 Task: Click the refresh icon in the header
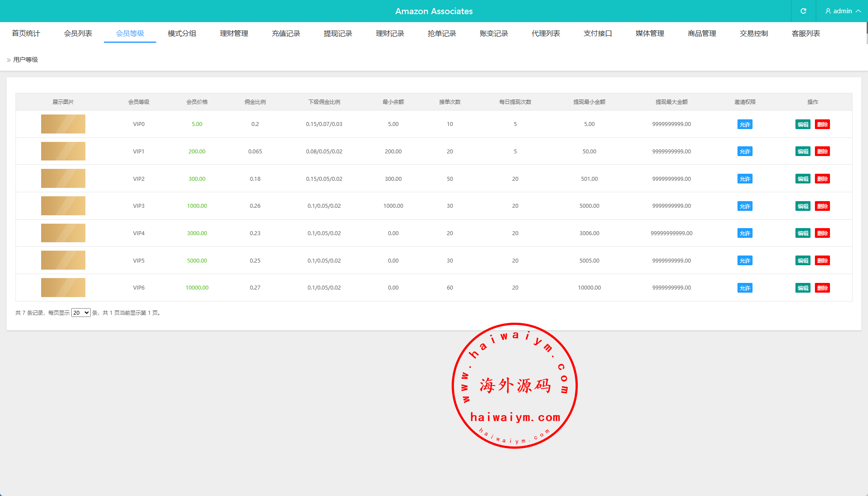[x=803, y=11]
